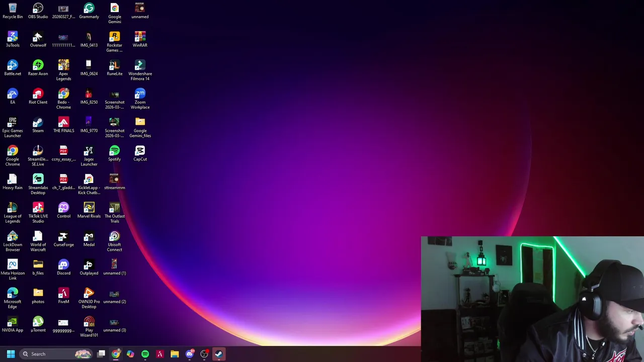Select the Heavy Rain desktop file
This screenshot has width=644, height=362.
pyautogui.click(x=13, y=182)
